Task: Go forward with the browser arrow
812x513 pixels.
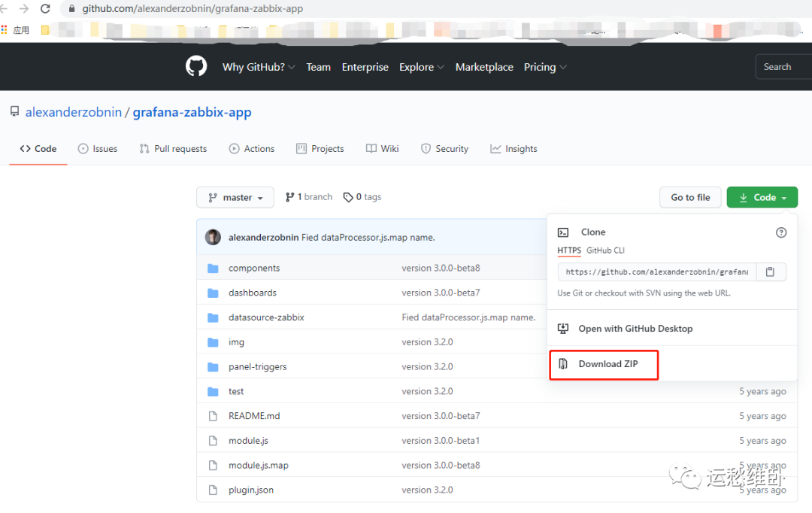Action: point(24,8)
